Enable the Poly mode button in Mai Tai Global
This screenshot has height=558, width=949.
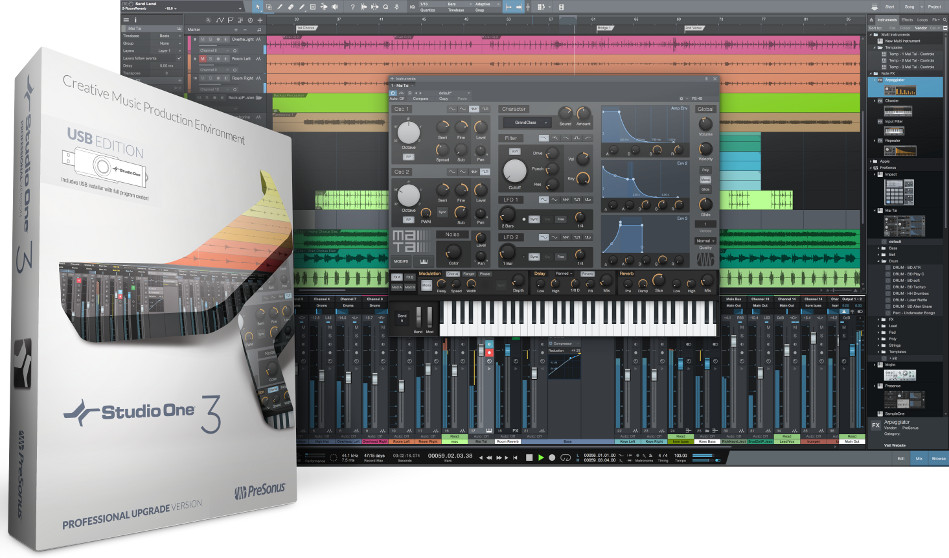[x=705, y=170]
